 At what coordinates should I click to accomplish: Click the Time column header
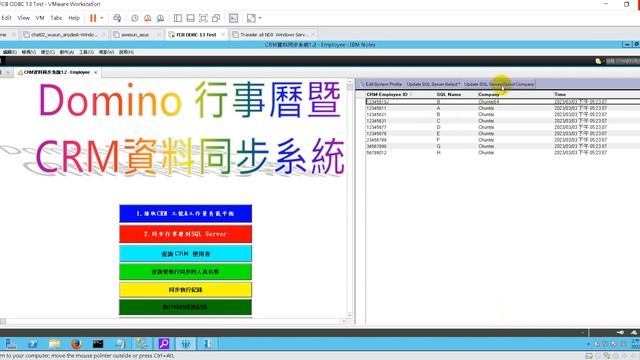coord(560,94)
